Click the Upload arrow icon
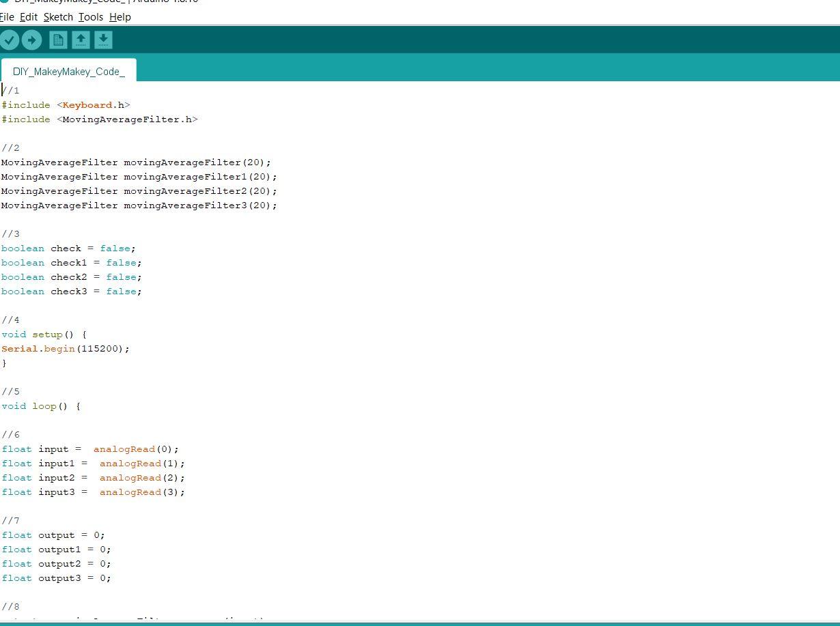 pyautogui.click(x=31, y=40)
